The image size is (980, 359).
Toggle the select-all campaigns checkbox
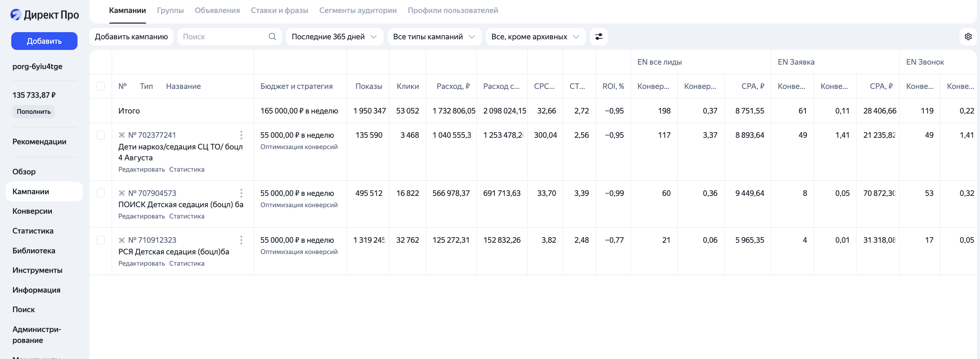(100, 86)
